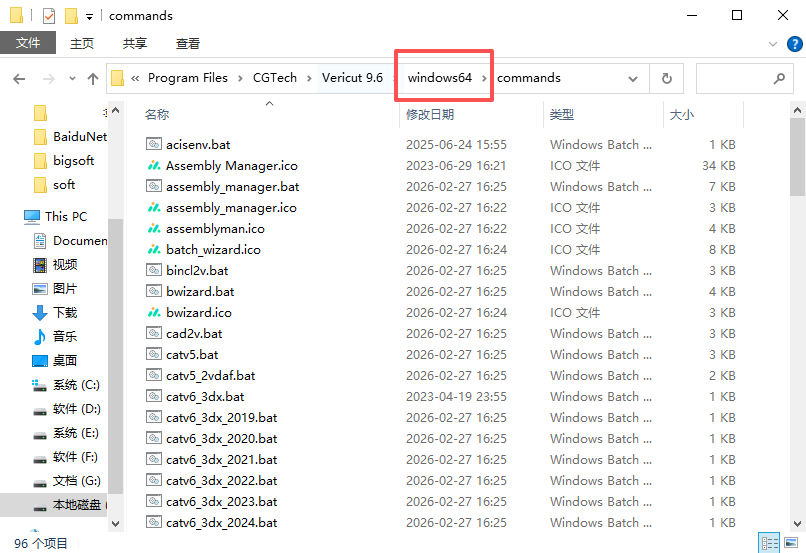
Task: Select catv5.bat file name
Action: click(x=192, y=355)
